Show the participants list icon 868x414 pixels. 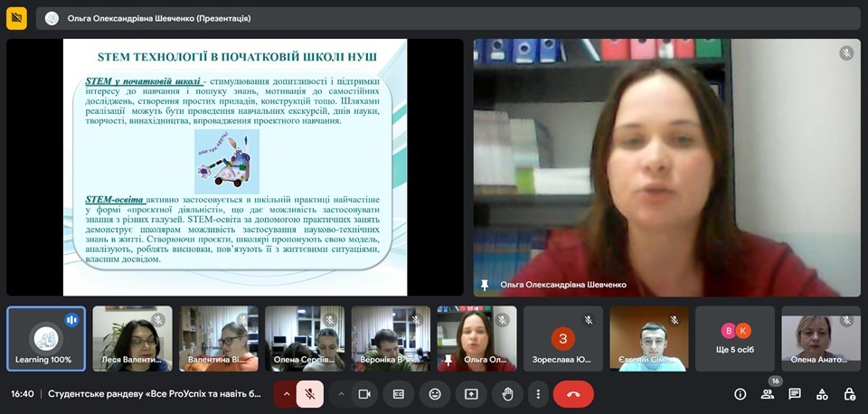click(x=767, y=394)
